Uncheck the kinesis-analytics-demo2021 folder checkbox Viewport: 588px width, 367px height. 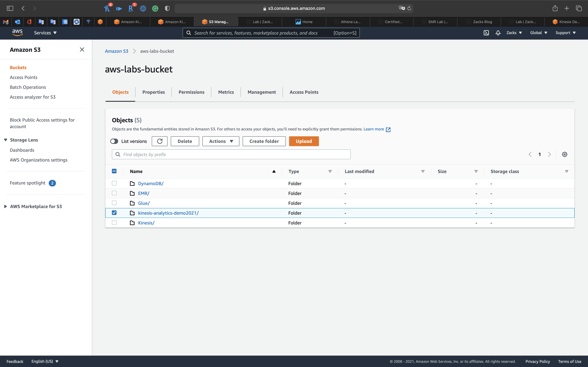pos(114,213)
